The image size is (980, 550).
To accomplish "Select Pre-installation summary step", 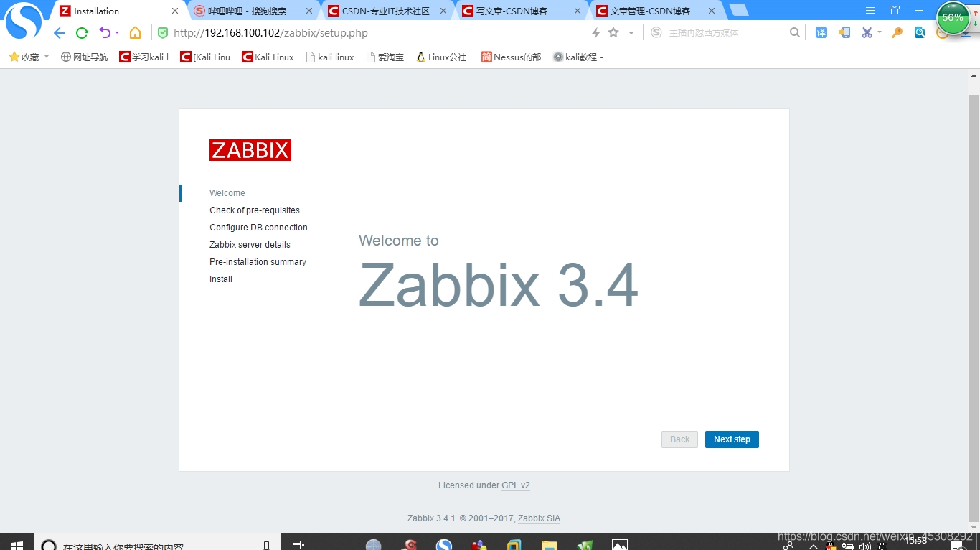I will coord(258,262).
